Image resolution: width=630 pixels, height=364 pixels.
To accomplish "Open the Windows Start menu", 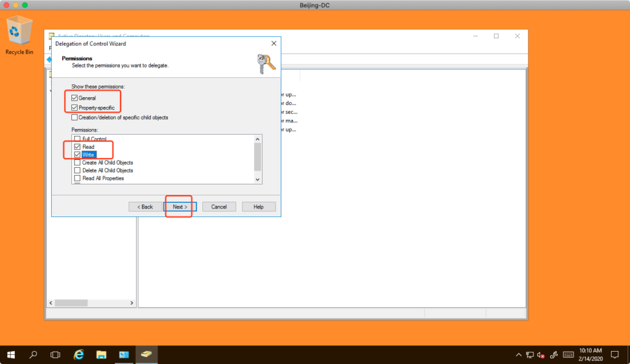I will pos(11,355).
